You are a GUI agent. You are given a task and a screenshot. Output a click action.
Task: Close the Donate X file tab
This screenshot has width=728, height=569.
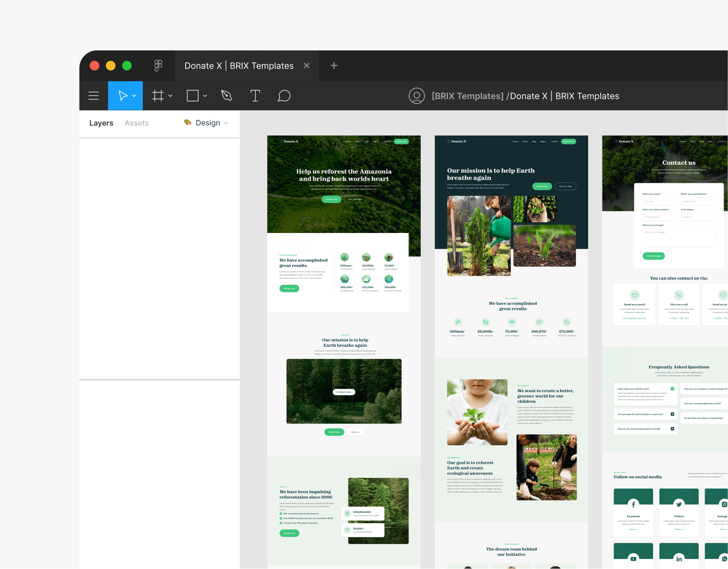point(307,66)
